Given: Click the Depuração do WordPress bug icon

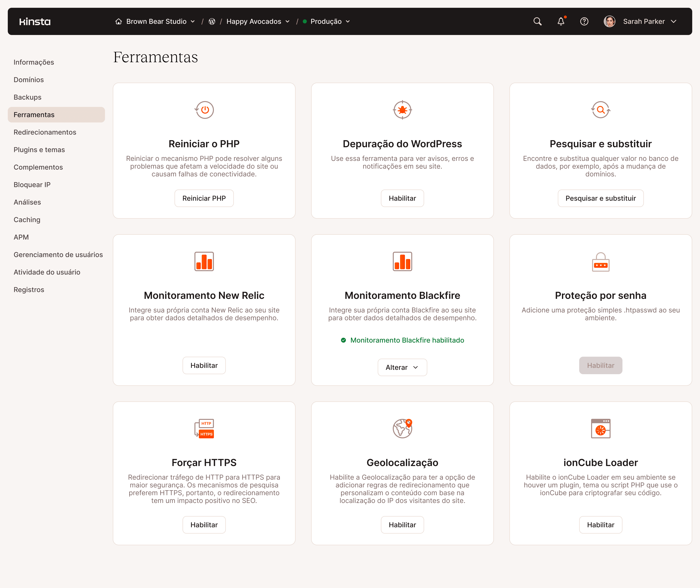Looking at the screenshot, I should [x=402, y=110].
